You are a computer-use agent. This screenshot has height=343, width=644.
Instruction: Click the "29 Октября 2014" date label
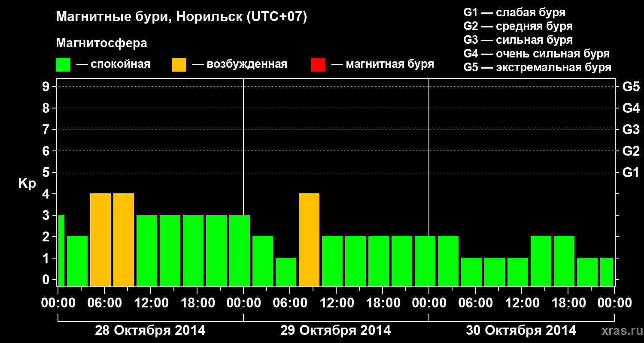coord(336,331)
